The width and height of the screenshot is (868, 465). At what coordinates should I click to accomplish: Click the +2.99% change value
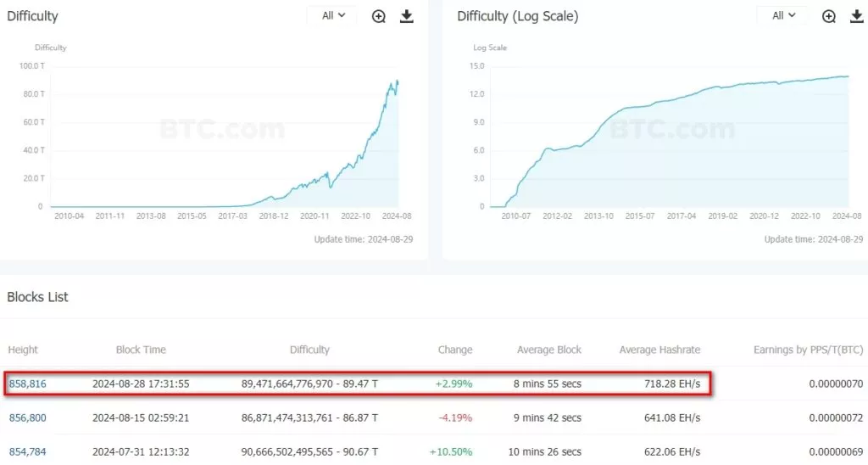453,384
